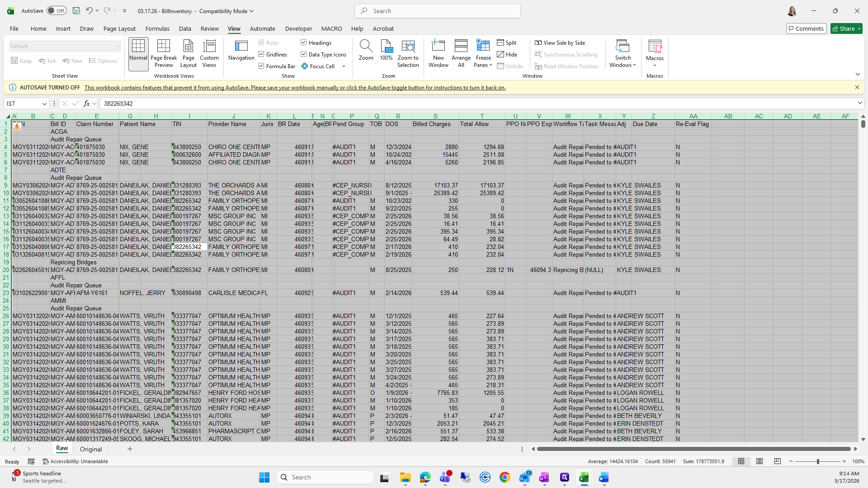The height and width of the screenshot is (488, 868).
Task: Click the Page Break Preview icon
Action: pos(163,53)
